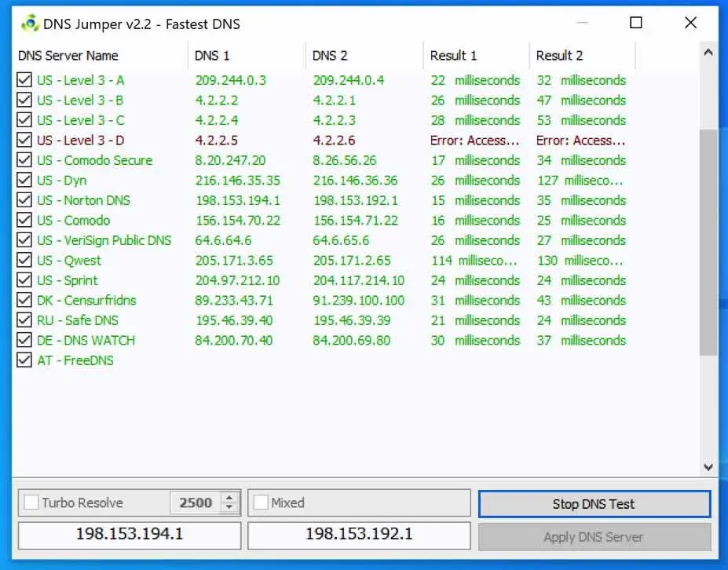This screenshot has height=570, width=728.
Task: Uncheck the US - Sprint checkbox
Action: click(24, 280)
